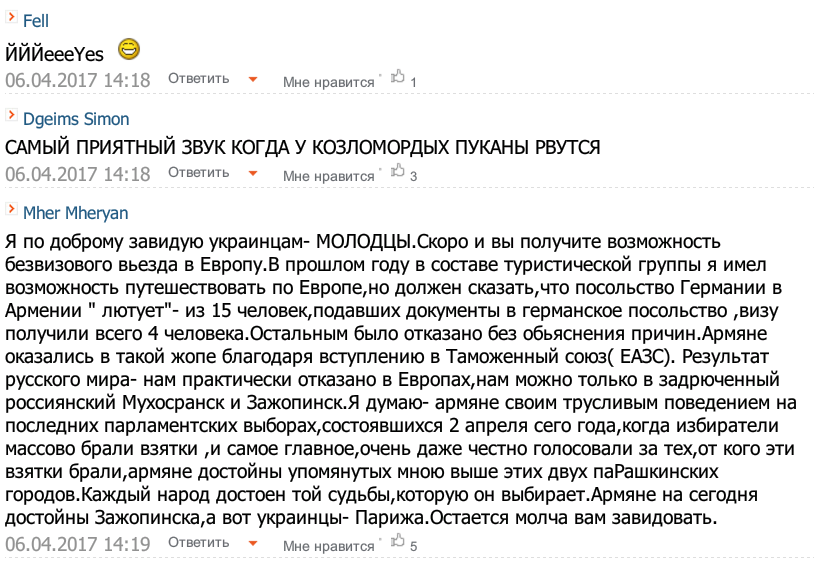Image resolution: width=814 pixels, height=566 pixels.
Task: Open Dgeims Simon's profile link
Action: [x=75, y=119]
